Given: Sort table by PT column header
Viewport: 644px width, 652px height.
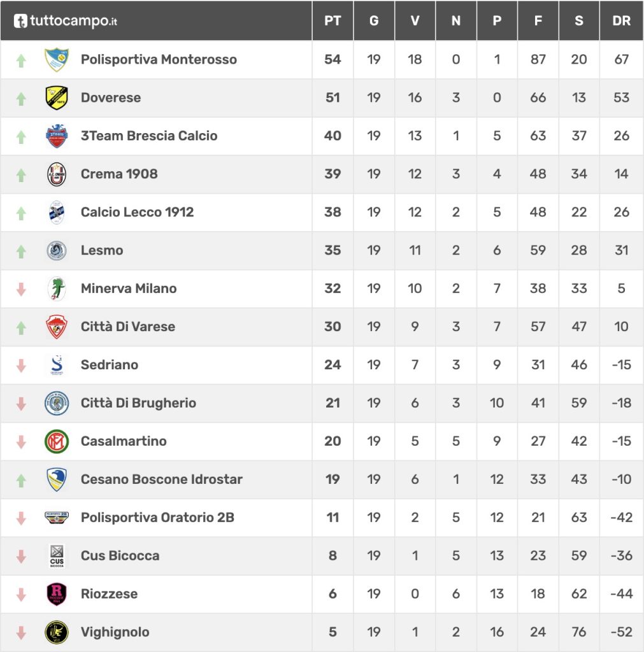Looking at the screenshot, I should (x=333, y=21).
